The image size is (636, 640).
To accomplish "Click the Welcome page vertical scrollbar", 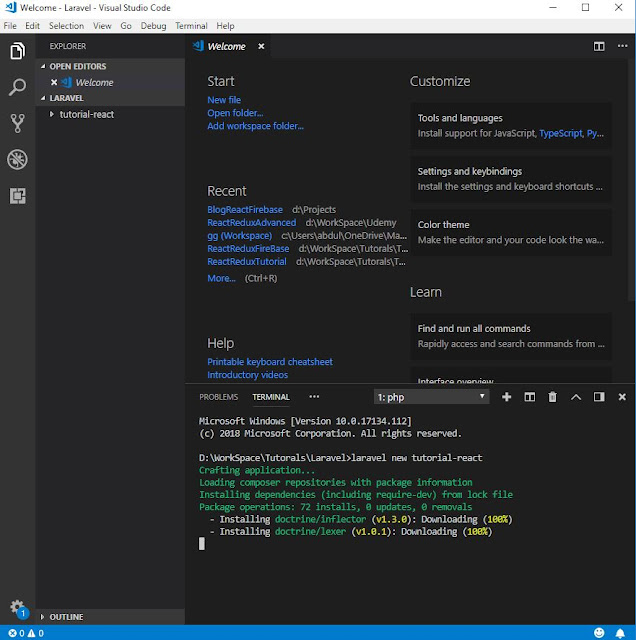I will click(631, 180).
